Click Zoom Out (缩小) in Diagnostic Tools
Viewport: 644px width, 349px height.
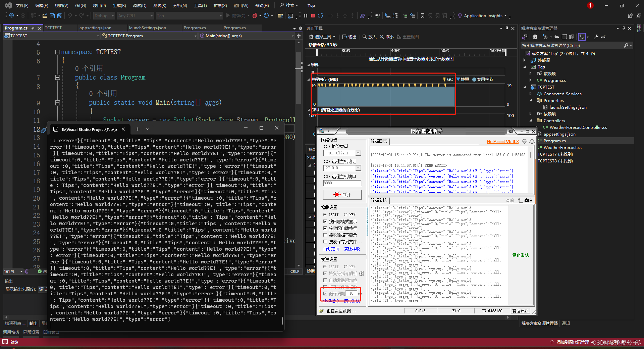[387, 37]
